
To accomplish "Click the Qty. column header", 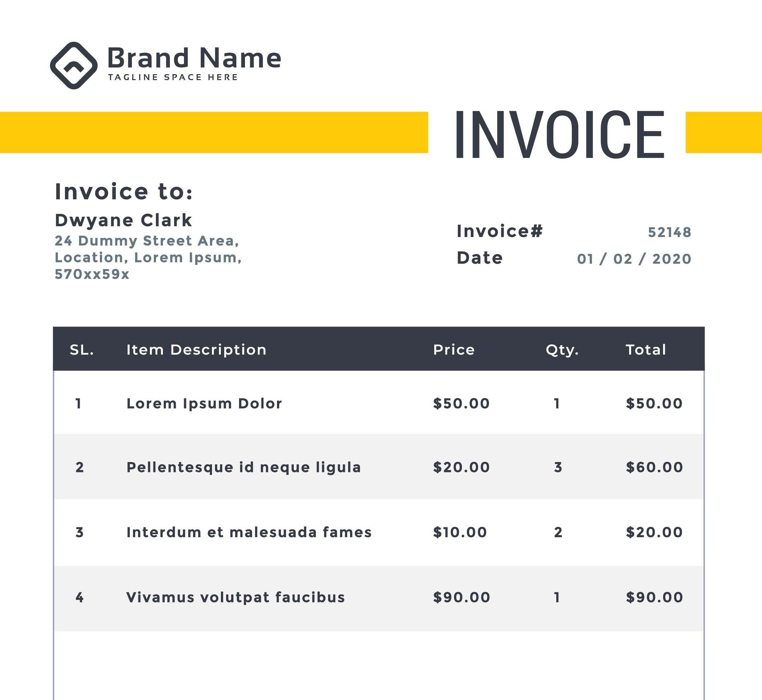I will [x=562, y=350].
